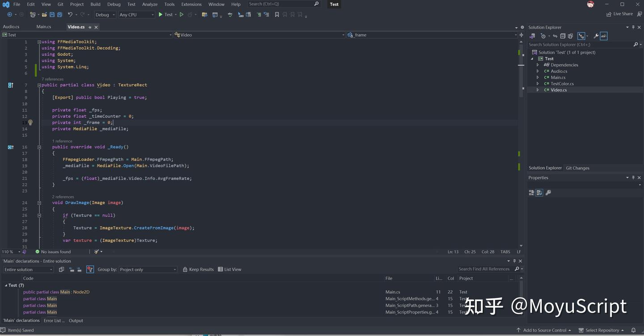Toggle Keep Results lock option

click(x=198, y=269)
